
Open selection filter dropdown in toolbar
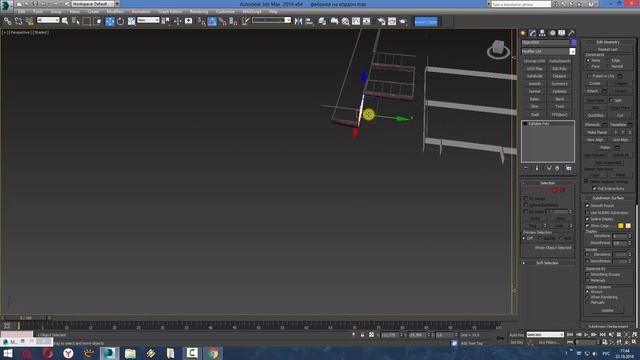(x=48, y=20)
